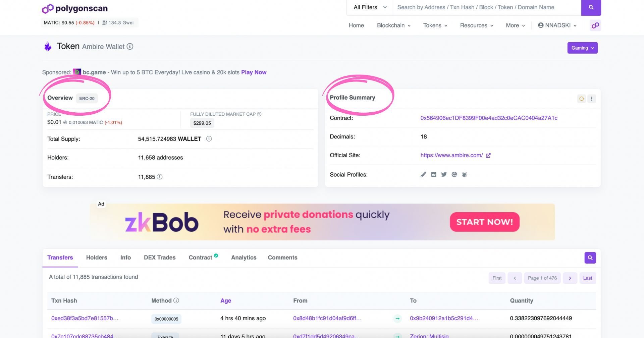The image size is (644, 338).
Task: Click the '4 hrs 40 mins ago' age cell
Action: pos(243,318)
